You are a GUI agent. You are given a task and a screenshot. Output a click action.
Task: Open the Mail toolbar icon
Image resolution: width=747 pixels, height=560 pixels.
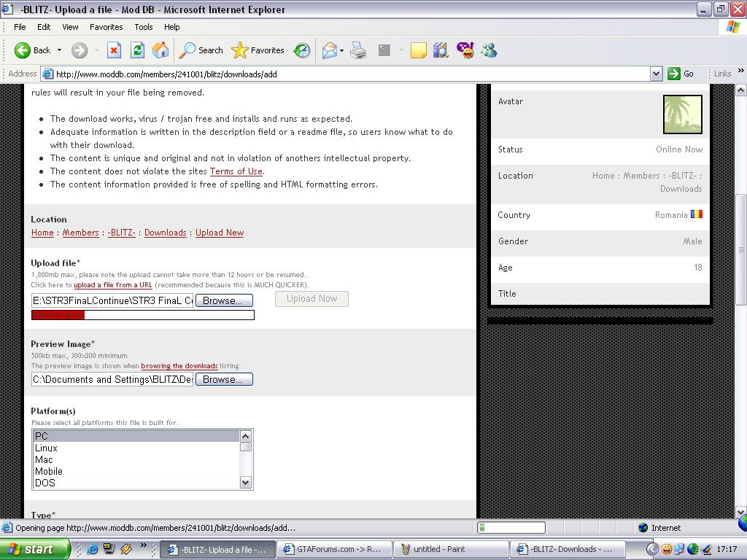click(x=330, y=50)
